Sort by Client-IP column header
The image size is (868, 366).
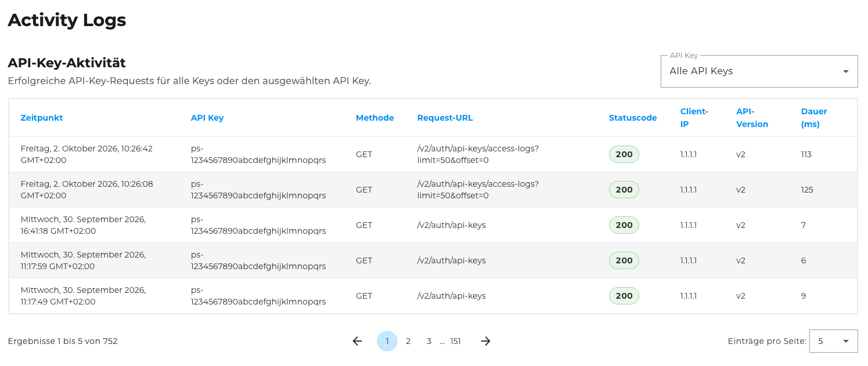[x=694, y=118]
